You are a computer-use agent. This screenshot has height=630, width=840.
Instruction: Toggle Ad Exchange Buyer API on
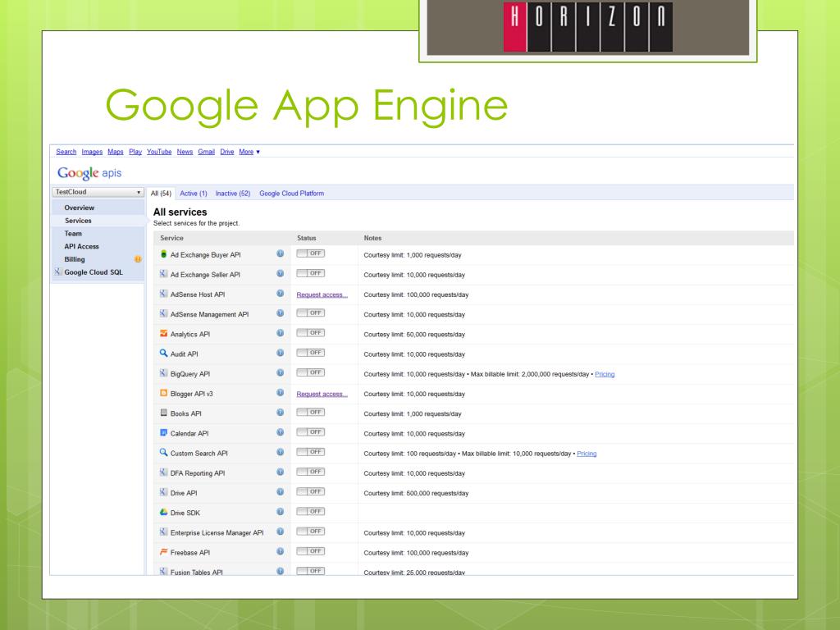click(x=311, y=253)
